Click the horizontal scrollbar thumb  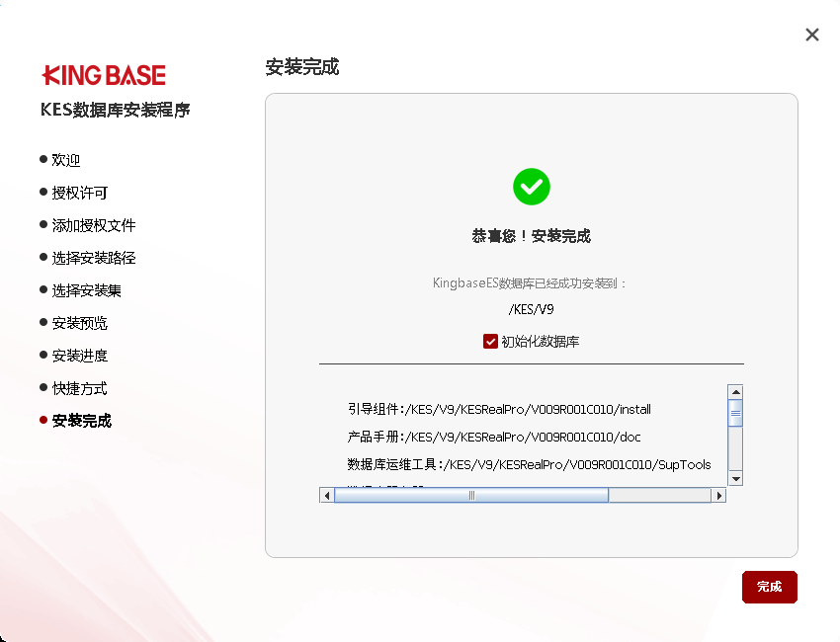click(470, 496)
